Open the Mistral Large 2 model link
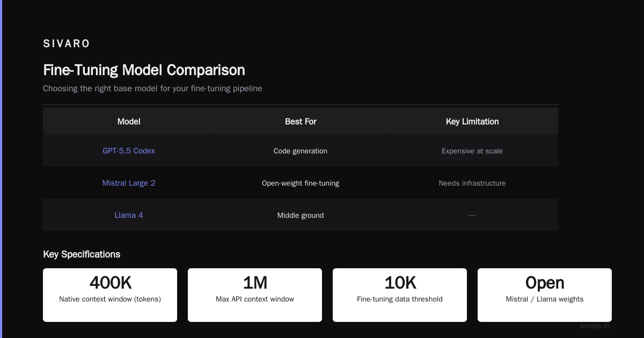644x338 pixels. click(x=129, y=183)
